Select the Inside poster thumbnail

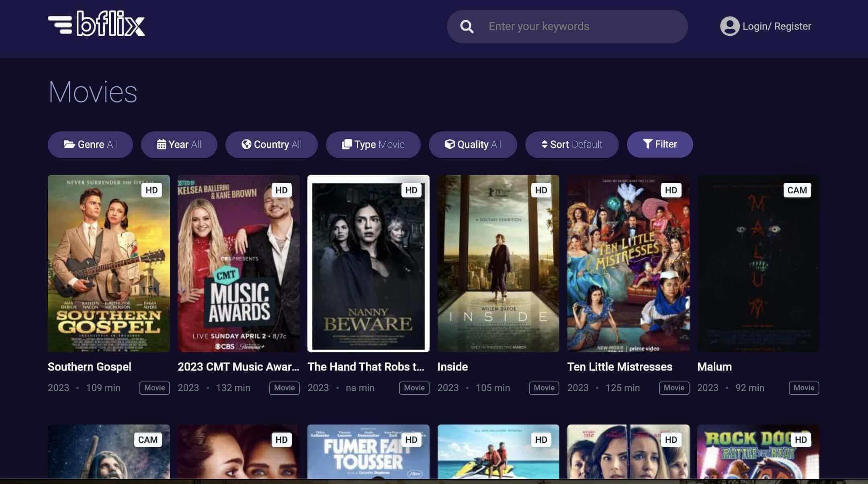pyautogui.click(x=498, y=263)
